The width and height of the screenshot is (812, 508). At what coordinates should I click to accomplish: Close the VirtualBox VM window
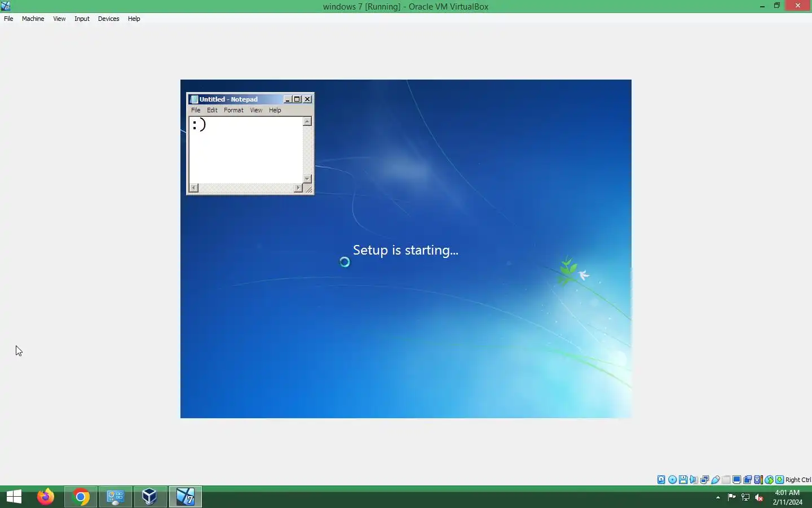[x=798, y=6]
